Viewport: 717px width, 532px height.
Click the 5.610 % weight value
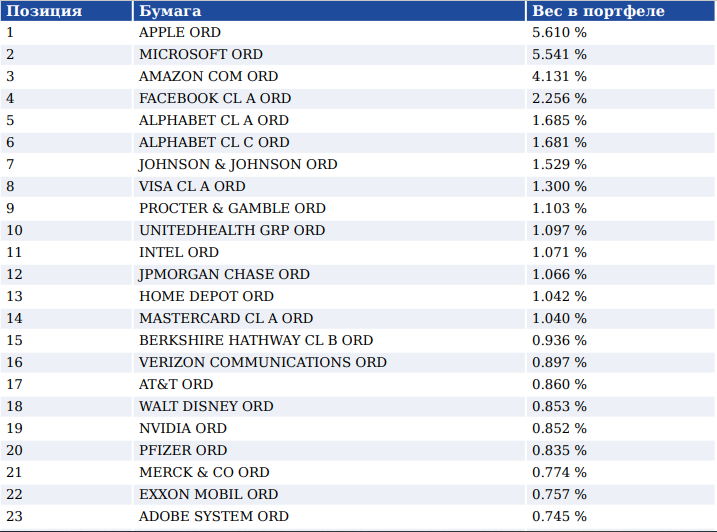point(559,32)
